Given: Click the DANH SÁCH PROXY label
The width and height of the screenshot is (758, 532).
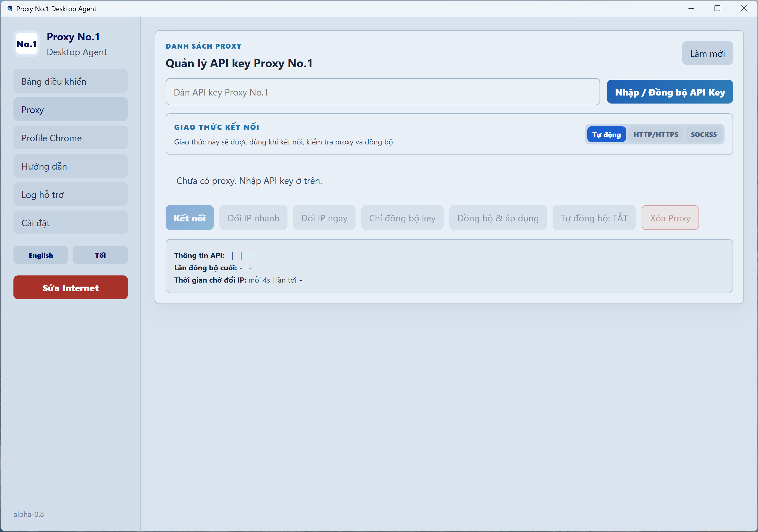Looking at the screenshot, I should (204, 46).
